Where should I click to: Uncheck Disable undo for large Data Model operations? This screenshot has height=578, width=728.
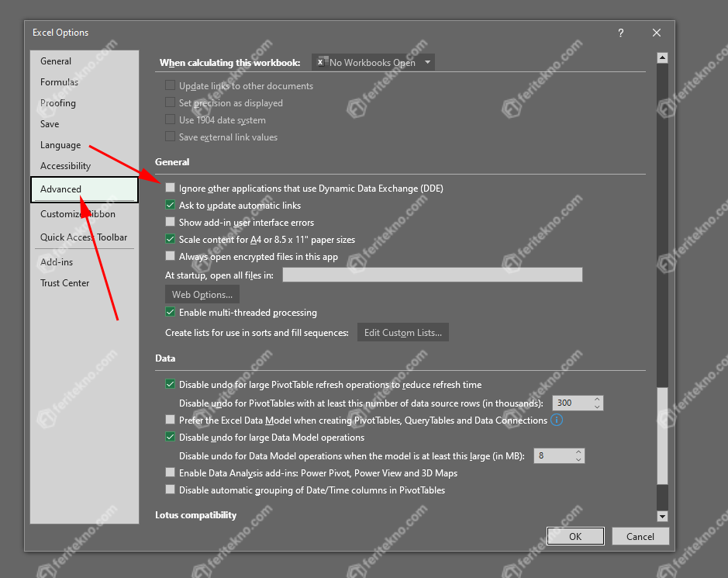point(171,438)
